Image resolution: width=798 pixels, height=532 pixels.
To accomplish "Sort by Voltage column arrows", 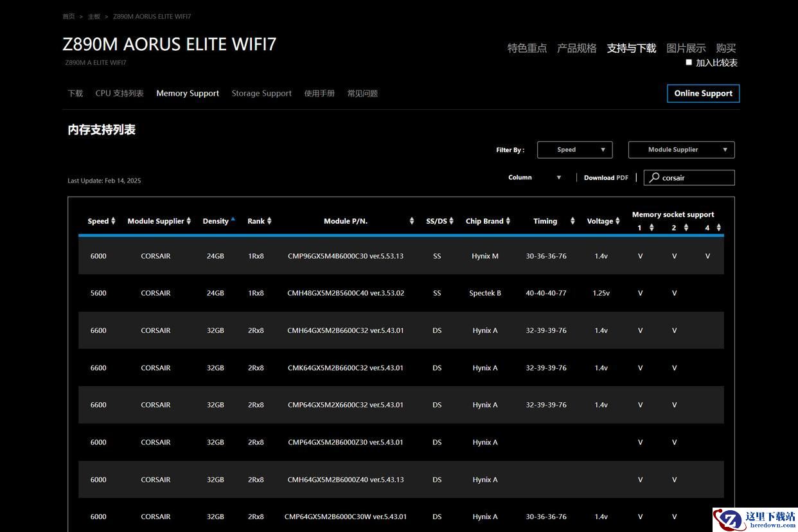I will (x=617, y=221).
